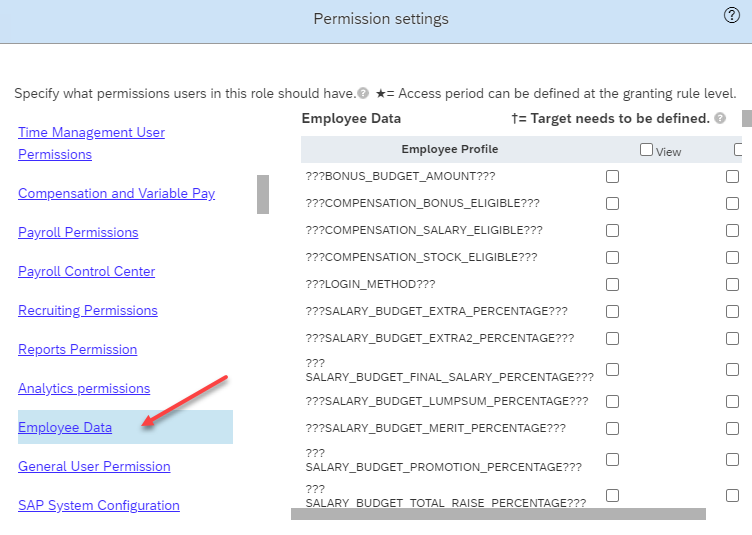Click the category list vertical scrollbar thumb
Viewport: 752px width, 535px height.
263,194
